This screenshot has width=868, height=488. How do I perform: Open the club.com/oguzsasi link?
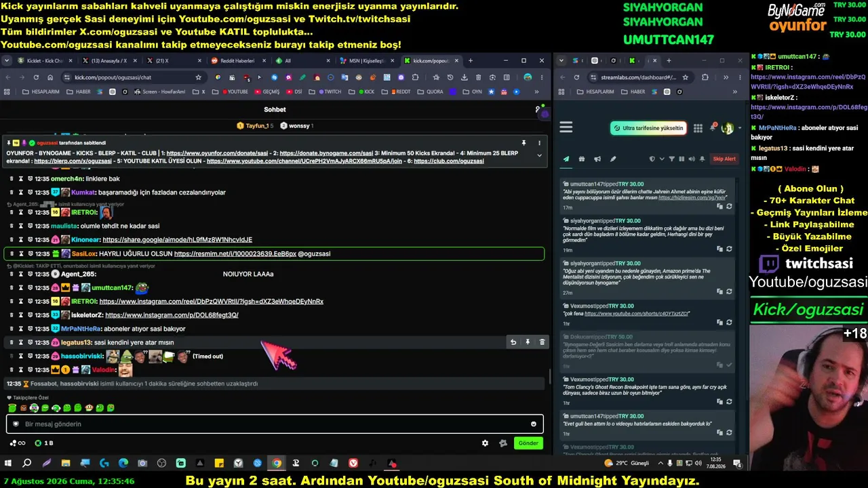tap(449, 161)
